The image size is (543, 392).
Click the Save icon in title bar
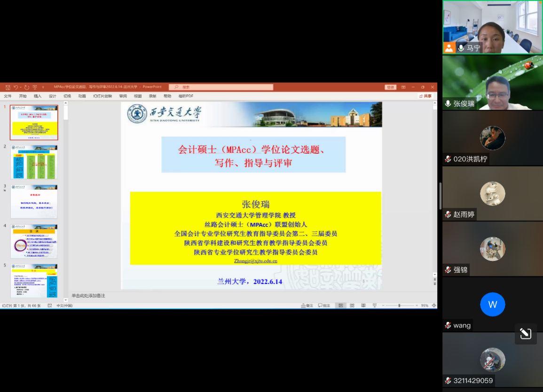pos(8,87)
